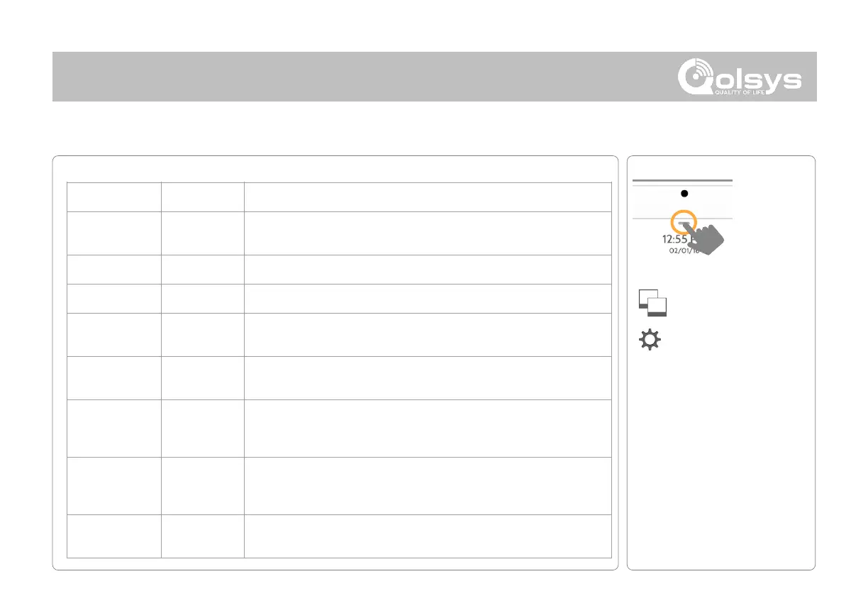Click the gray header banner left of the logo
868x613 pixels.
(355, 76)
